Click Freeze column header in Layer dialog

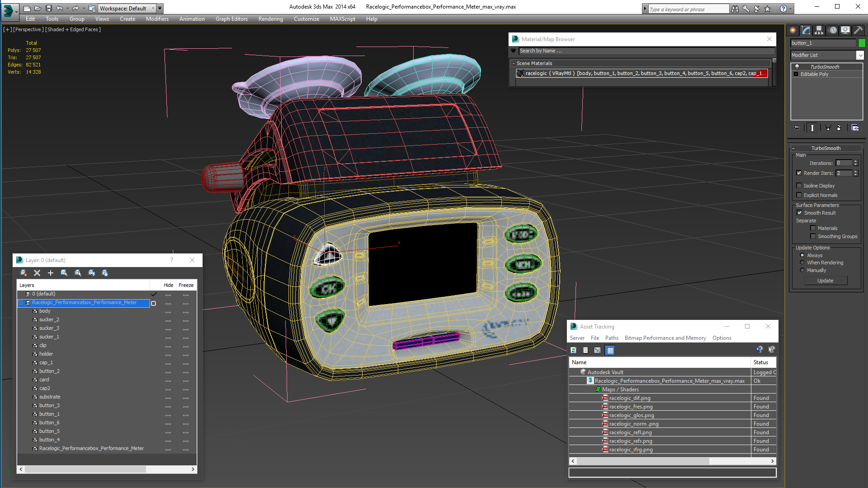[186, 285]
